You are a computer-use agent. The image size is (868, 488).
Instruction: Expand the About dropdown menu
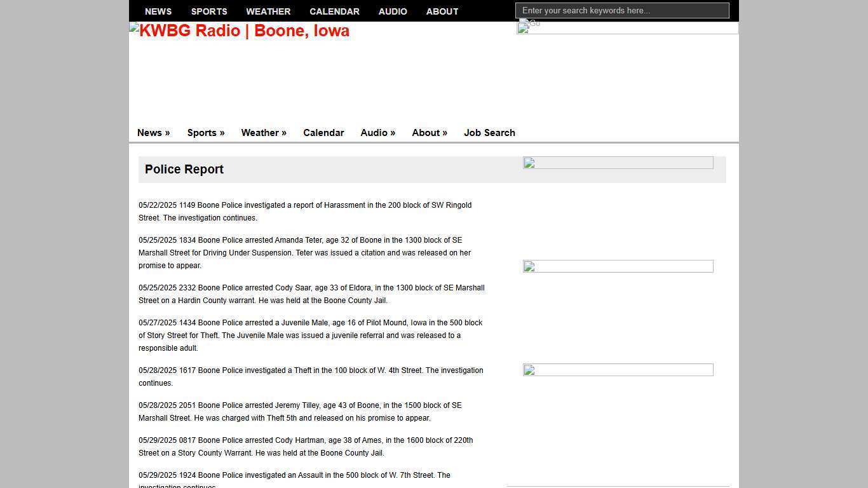click(429, 133)
